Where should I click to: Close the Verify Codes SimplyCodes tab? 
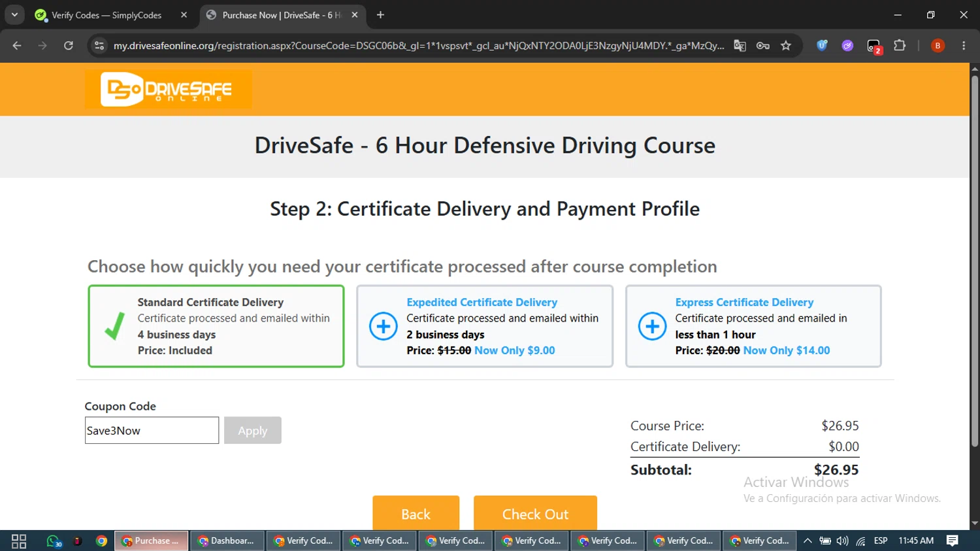[x=184, y=15]
